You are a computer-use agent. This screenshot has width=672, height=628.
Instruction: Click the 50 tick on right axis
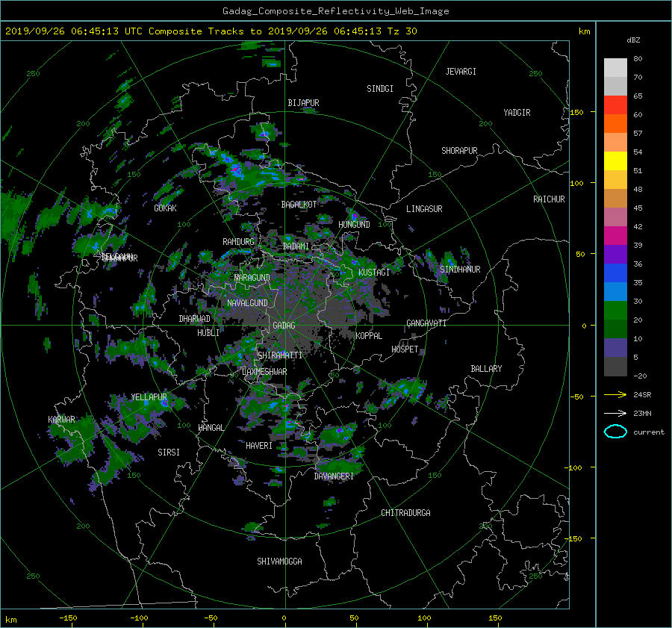pos(580,254)
